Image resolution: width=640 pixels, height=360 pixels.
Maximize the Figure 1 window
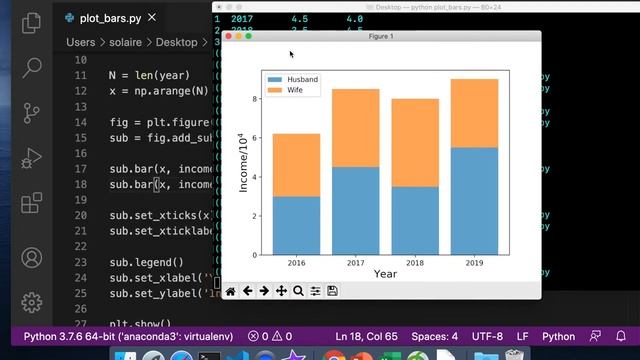(248, 36)
